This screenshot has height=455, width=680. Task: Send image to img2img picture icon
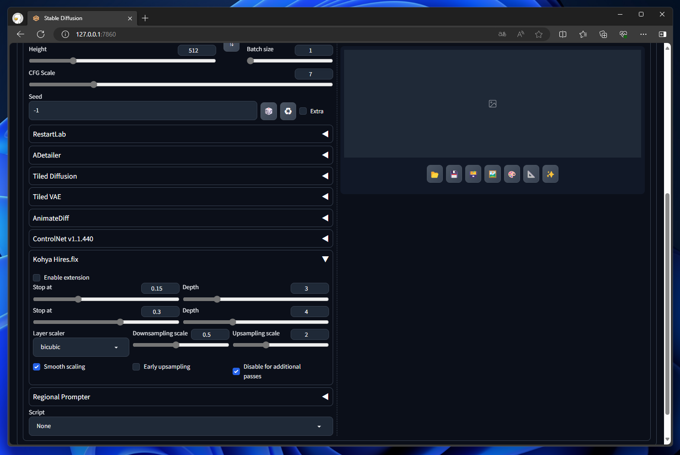pyautogui.click(x=492, y=174)
